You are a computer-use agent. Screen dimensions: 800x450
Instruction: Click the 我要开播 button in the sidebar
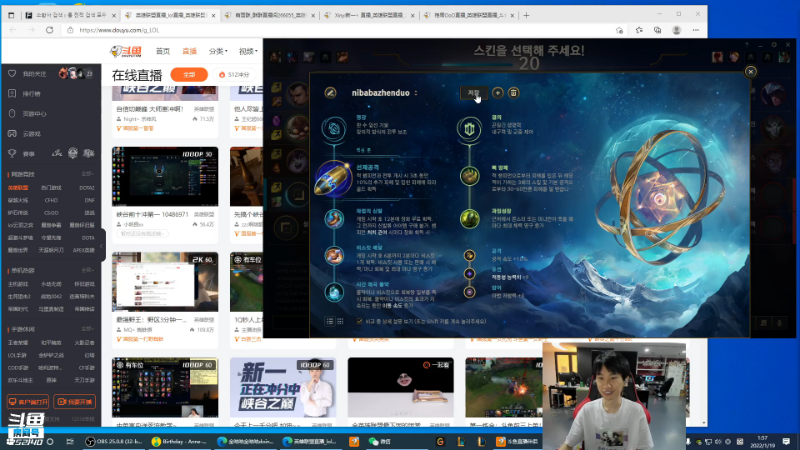tap(74, 402)
